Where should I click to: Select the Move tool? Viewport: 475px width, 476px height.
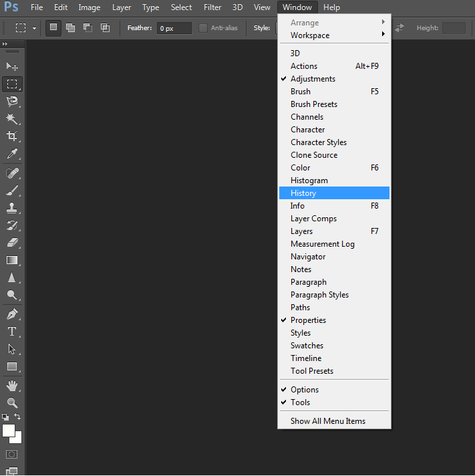[12, 66]
